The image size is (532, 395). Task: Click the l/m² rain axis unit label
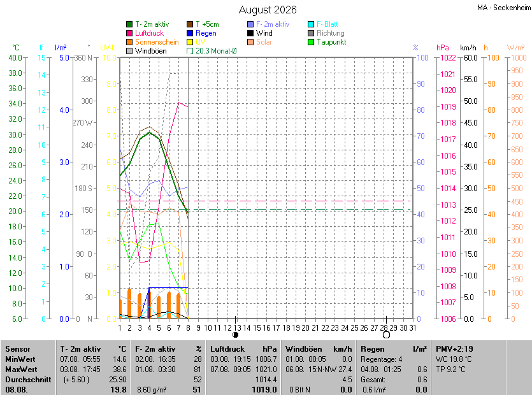[x=61, y=48]
